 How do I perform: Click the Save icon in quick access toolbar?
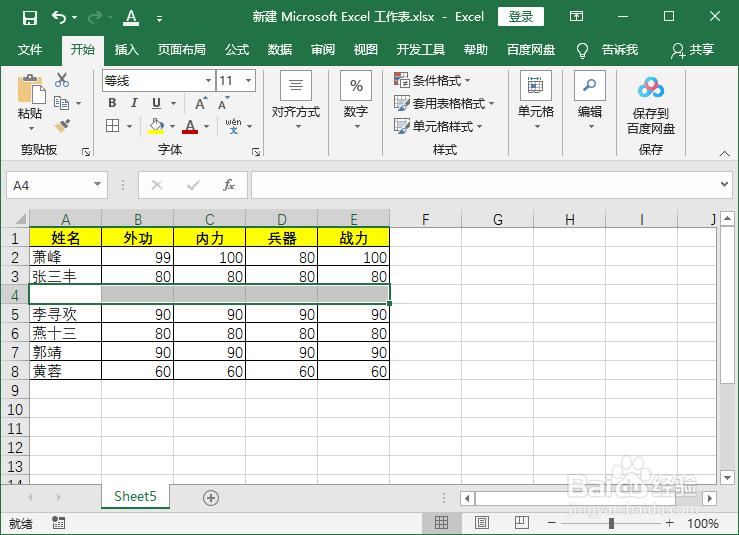pyautogui.click(x=30, y=18)
